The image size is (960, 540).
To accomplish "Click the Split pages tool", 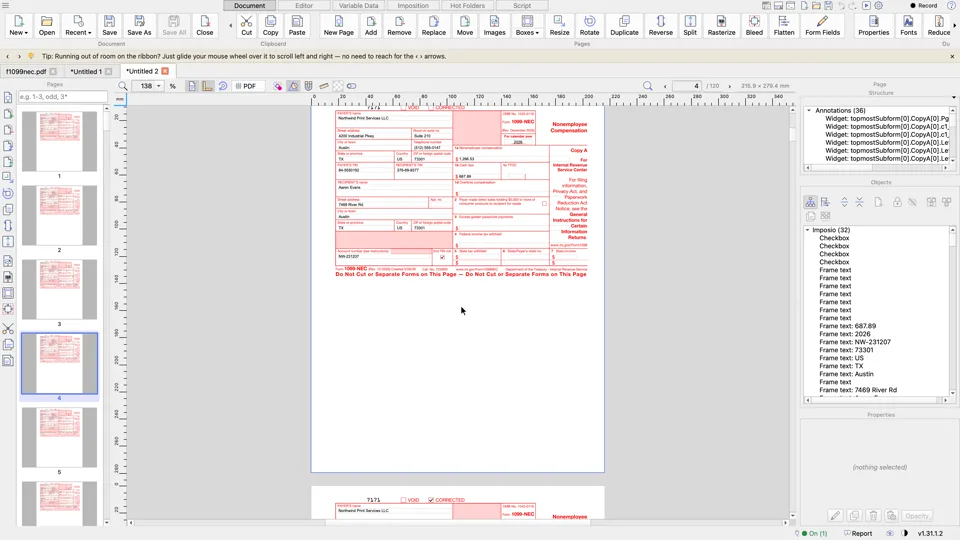I will [690, 26].
